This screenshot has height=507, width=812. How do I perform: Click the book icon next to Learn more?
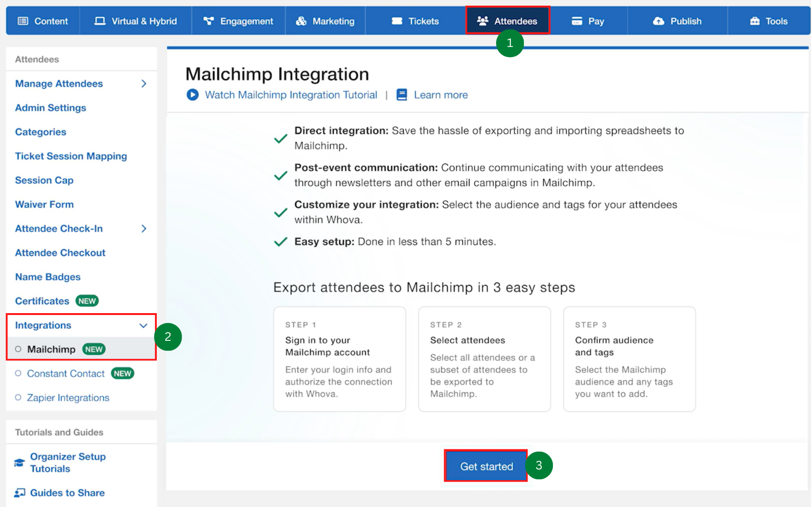[402, 94]
